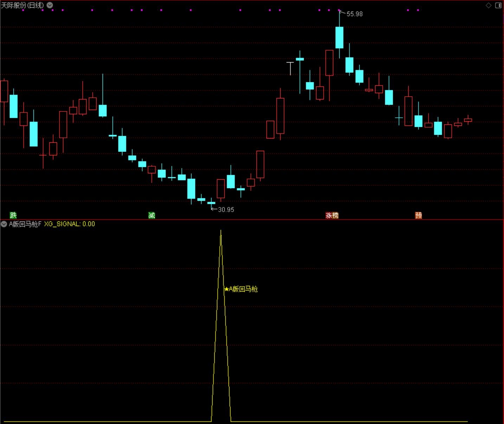This screenshot has width=504, height=424.
Task: Click the XG_SIGNAL: 0.00 value label
Action: [x=70, y=224]
